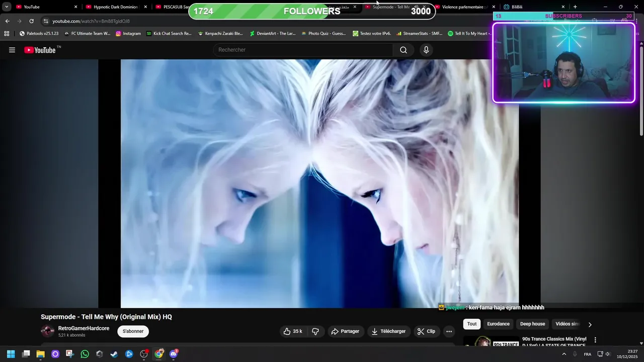644x362 pixels.
Task: Open Snipping Tool from taskbar
Action: (69, 354)
